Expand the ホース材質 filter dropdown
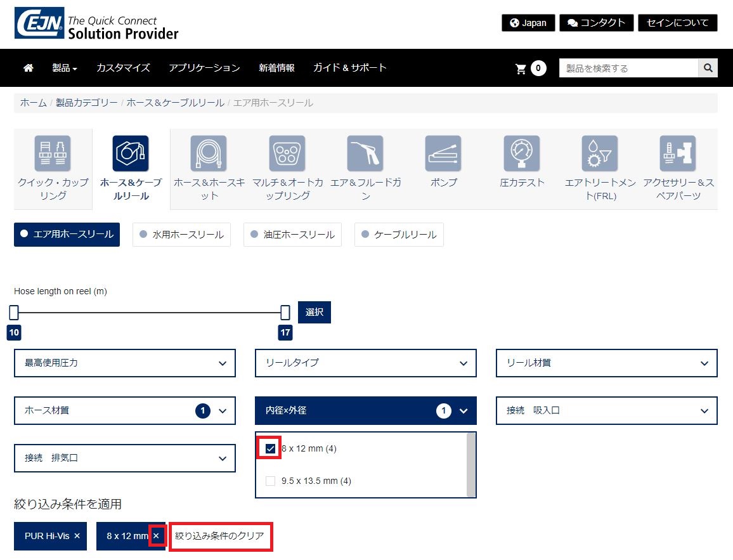733x560 pixels. point(125,411)
